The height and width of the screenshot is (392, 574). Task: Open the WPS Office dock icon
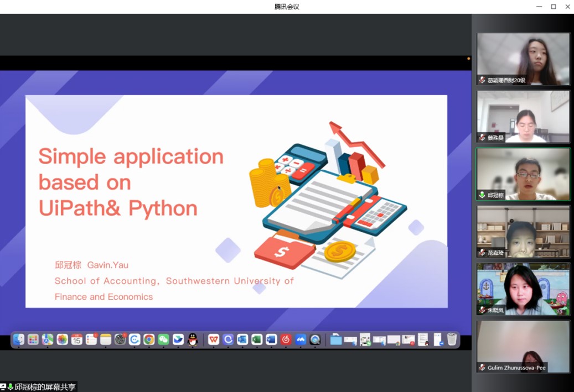[214, 339]
